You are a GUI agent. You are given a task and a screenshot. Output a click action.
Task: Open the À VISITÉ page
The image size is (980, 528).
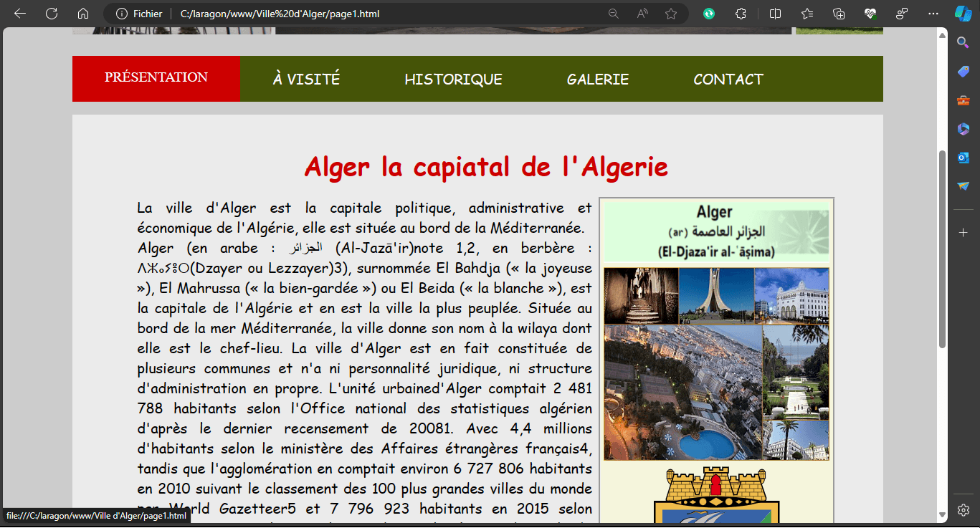[x=306, y=79]
